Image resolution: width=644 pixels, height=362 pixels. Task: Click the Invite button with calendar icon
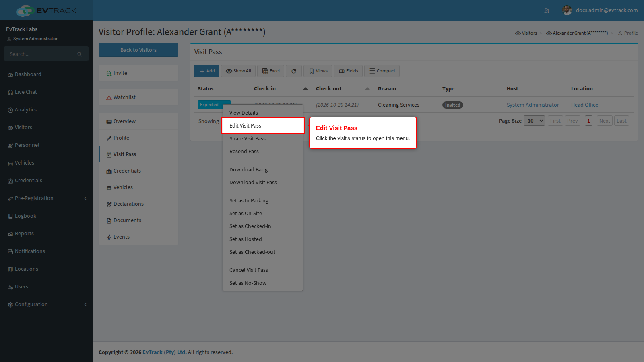(x=138, y=73)
